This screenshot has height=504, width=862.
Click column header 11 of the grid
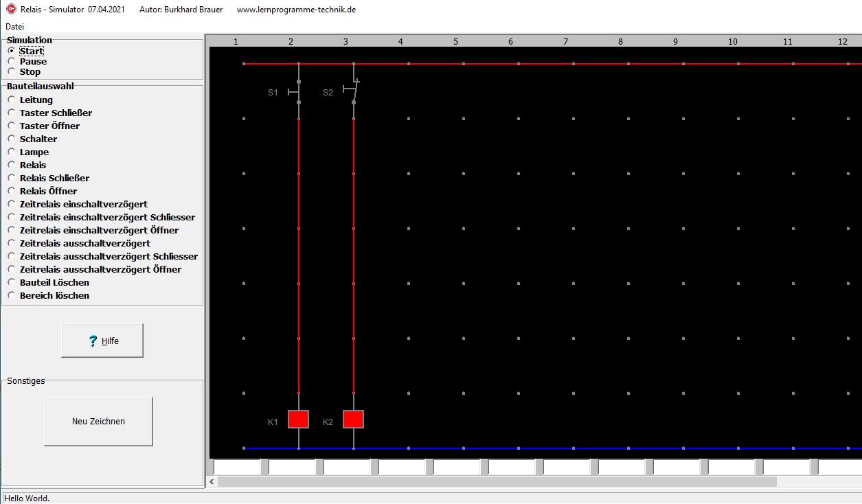point(788,42)
